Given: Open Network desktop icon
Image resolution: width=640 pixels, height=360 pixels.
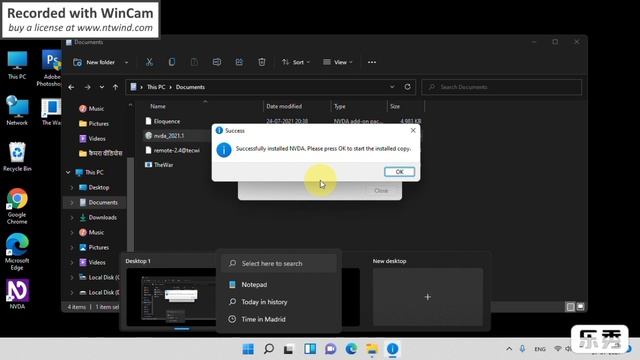Looking at the screenshot, I should tap(17, 111).
